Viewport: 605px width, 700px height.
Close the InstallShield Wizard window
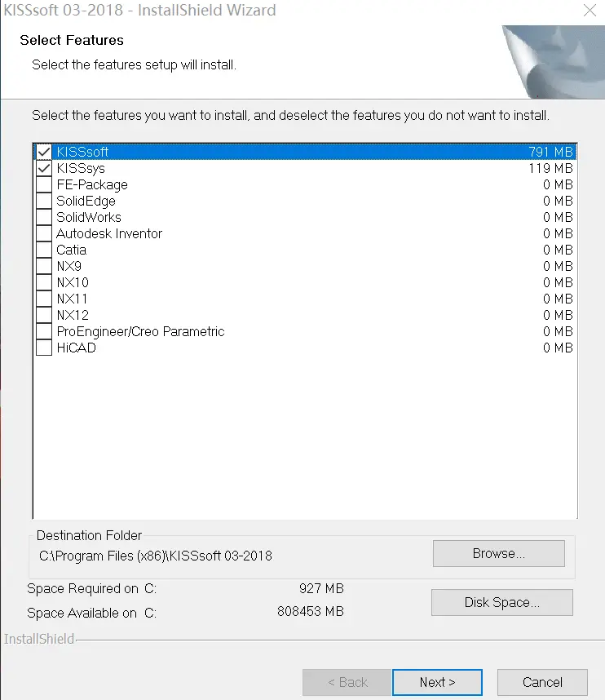(x=589, y=11)
